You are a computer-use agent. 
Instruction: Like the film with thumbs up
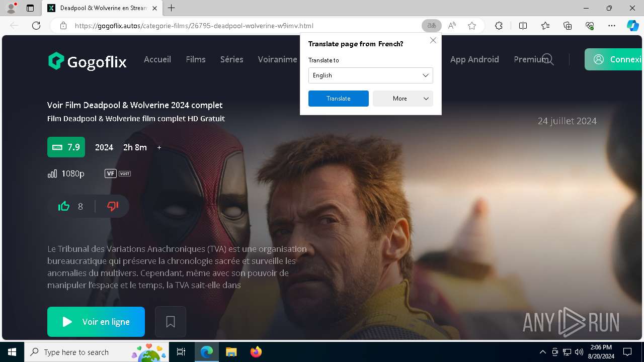pos(64,206)
